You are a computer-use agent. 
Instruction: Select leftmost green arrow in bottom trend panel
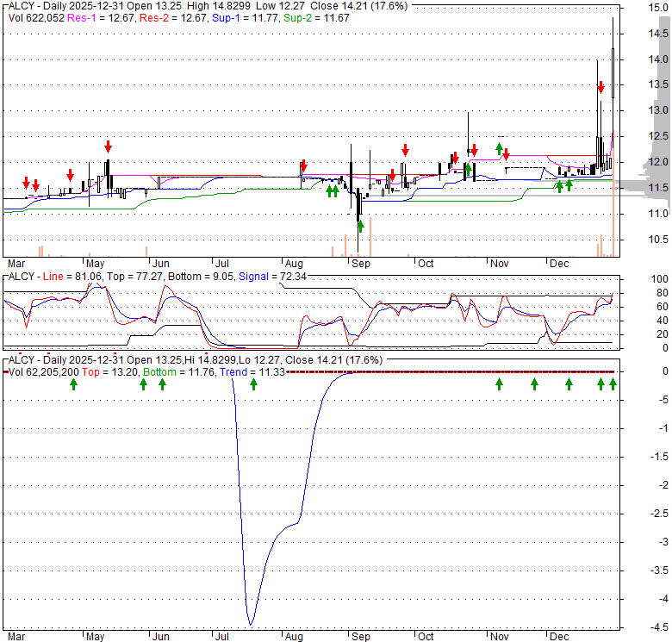point(73,383)
